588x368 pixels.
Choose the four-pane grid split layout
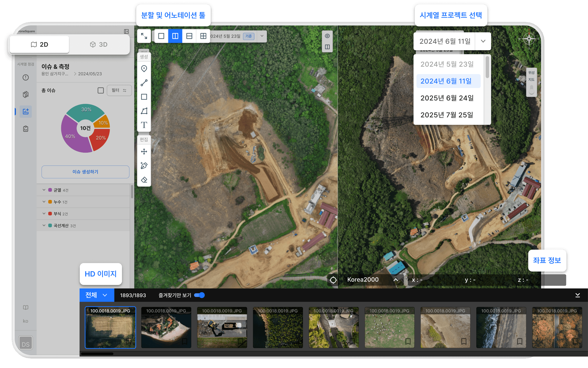click(203, 36)
